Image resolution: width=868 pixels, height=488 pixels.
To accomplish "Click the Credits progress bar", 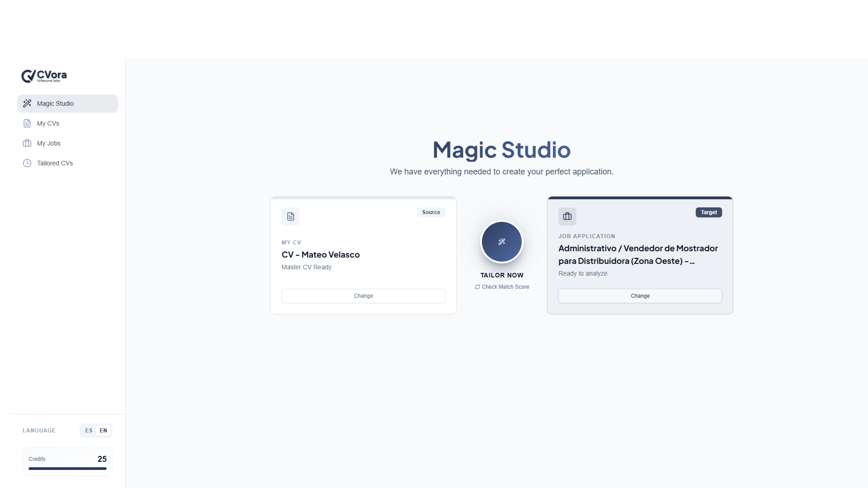I will coord(67,469).
